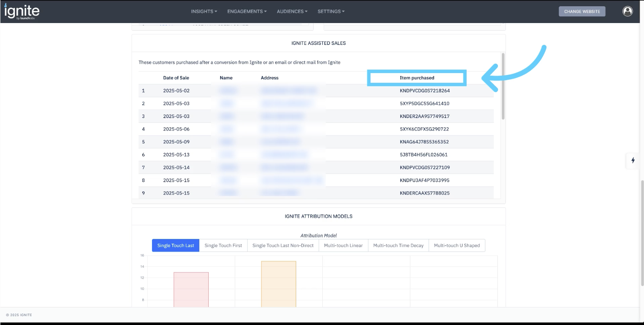The height and width of the screenshot is (325, 644).
Task: Click the 2025-05-09 sale date
Action: click(176, 142)
